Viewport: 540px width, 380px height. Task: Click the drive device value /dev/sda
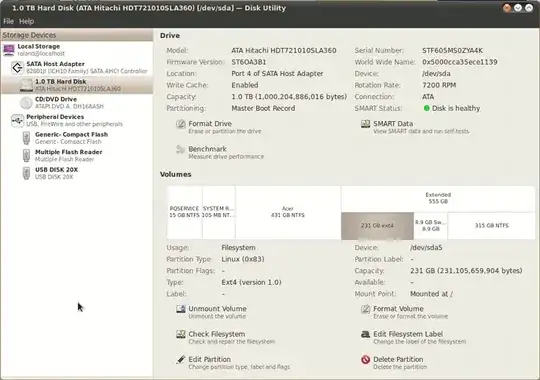tap(436, 74)
